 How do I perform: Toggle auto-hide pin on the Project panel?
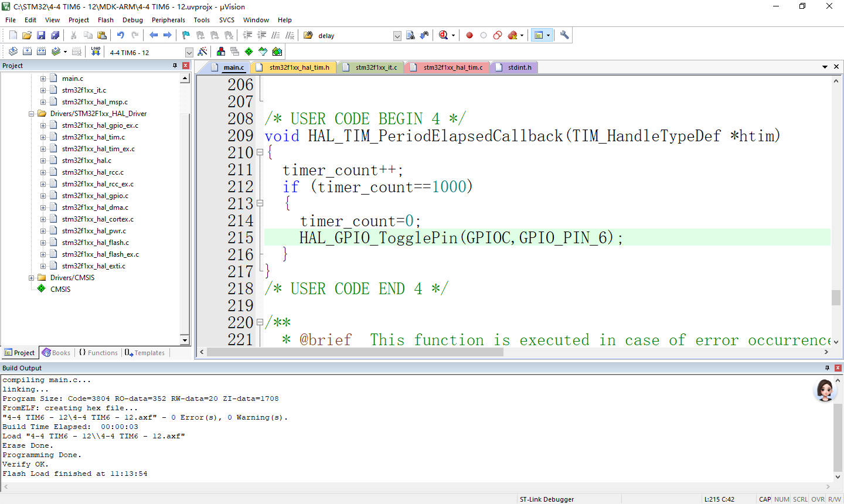tap(175, 66)
